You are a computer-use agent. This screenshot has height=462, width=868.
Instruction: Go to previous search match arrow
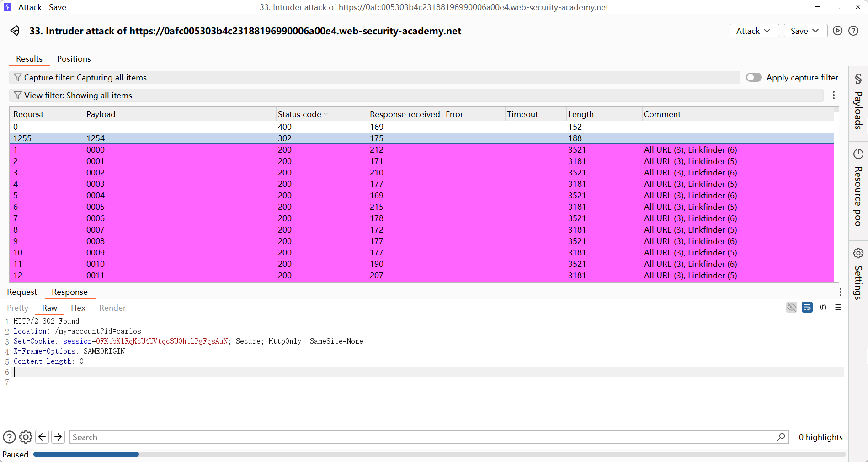pos(42,437)
